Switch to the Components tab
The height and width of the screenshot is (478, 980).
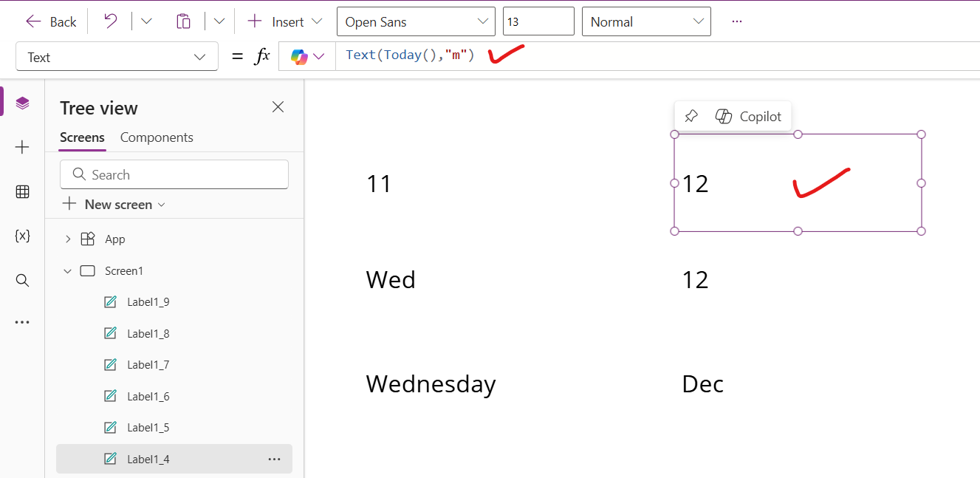point(157,137)
